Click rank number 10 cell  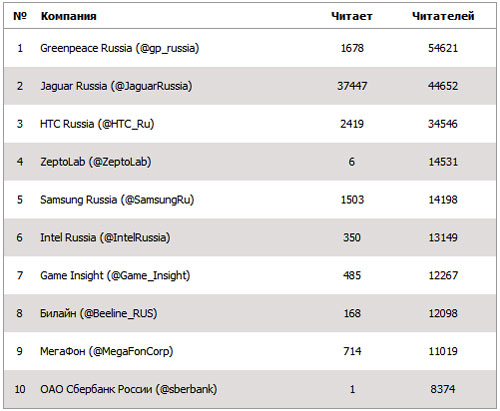click(x=20, y=389)
